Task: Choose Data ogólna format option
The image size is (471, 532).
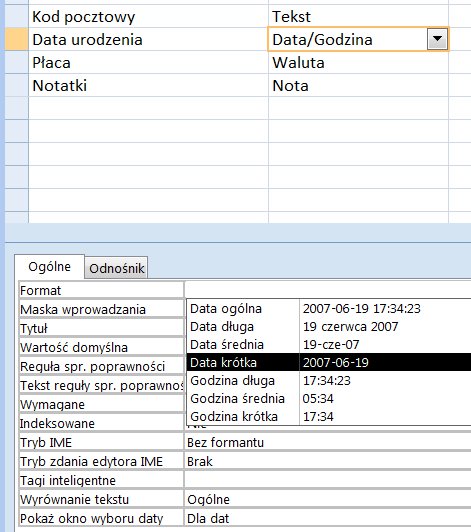Action: tap(328, 308)
